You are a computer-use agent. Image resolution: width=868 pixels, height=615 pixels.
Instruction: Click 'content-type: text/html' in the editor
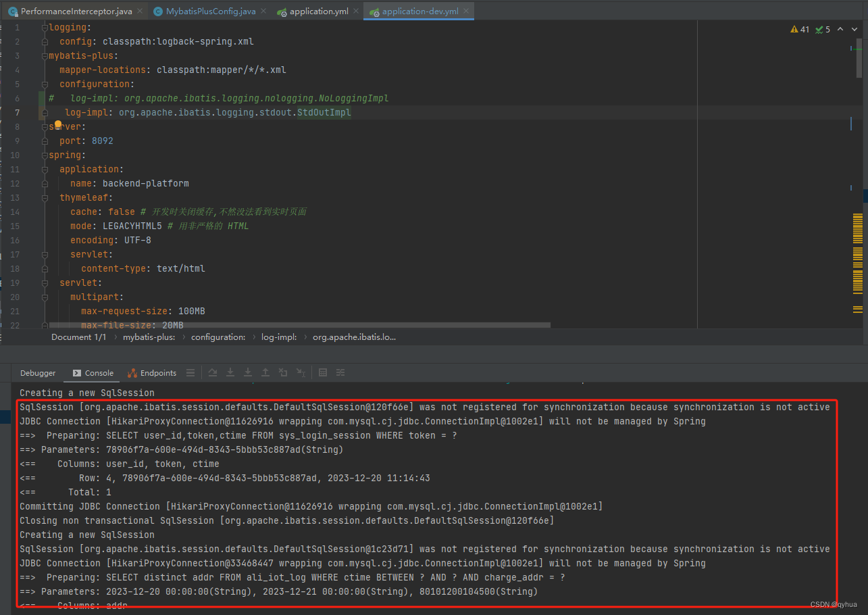(143, 269)
